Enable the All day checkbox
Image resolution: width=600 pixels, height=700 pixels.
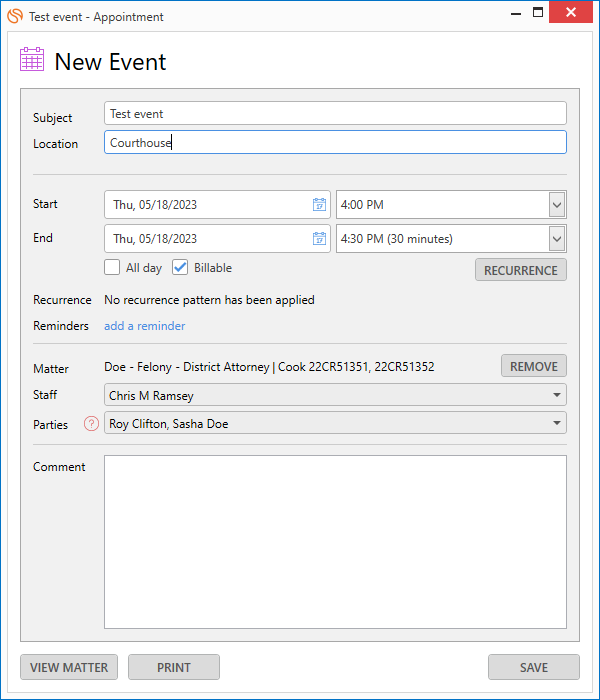coord(113,268)
